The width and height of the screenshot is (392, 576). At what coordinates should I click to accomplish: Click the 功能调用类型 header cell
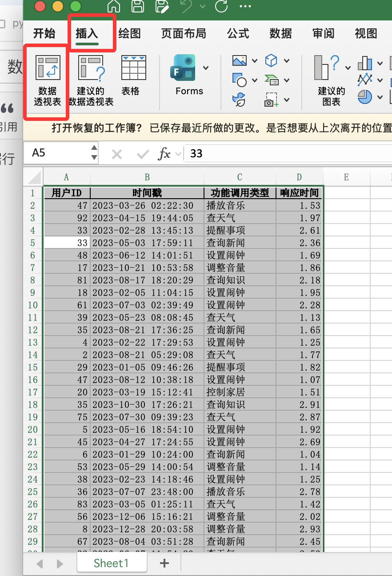pyautogui.click(x=240, y=193)
